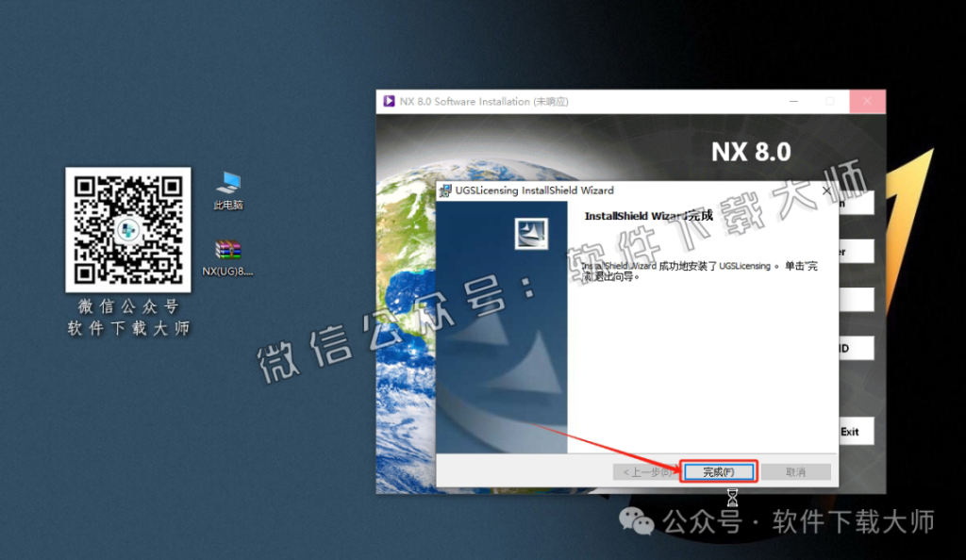Image resolution: width=966 pixels, height=560 pixels.
Task: Click the greyed-out 取消 cancel button
Action: (x=795, y=471)
